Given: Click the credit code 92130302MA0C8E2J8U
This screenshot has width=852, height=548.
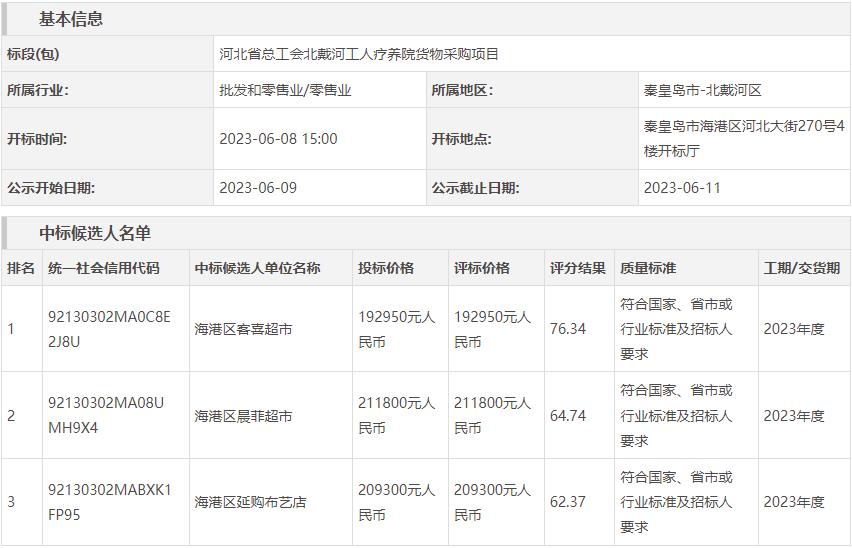Looking at the screenshot, I should [x=109, y=329].
